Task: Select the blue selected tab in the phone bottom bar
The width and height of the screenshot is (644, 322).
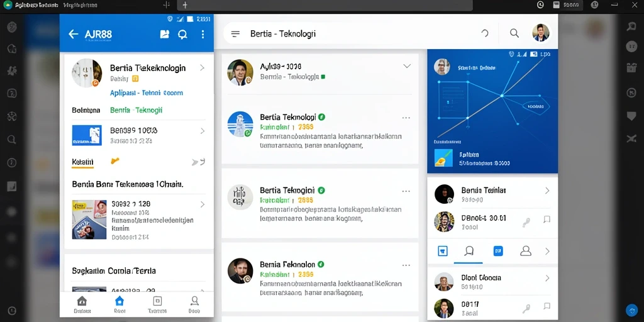Action: (119, 304)
